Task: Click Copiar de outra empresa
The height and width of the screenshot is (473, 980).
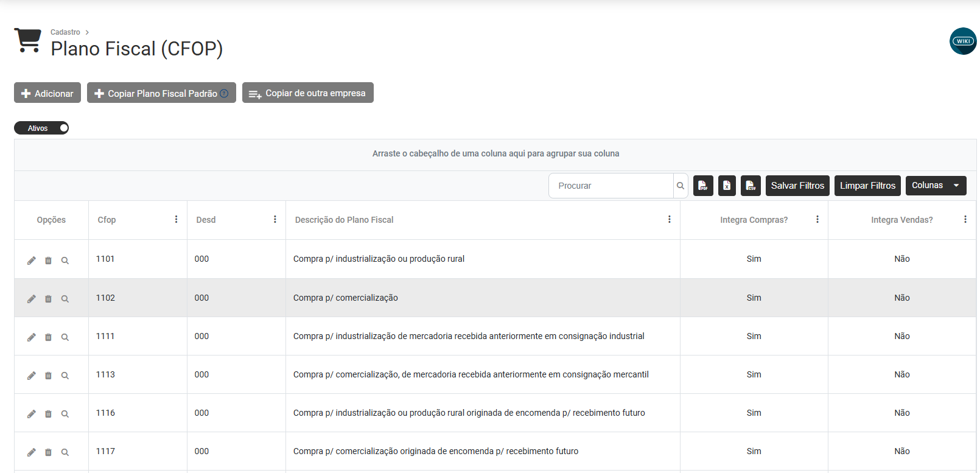Action: point(308,93)
